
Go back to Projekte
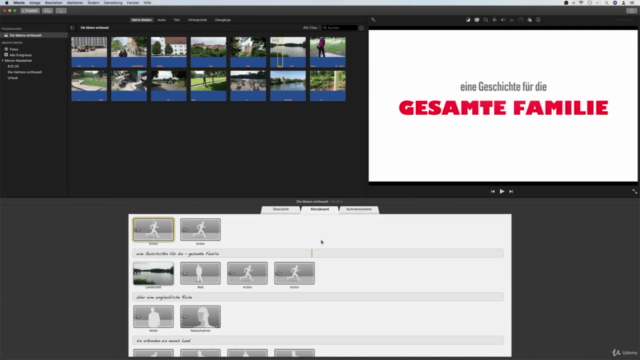click(x=30, y=11)
